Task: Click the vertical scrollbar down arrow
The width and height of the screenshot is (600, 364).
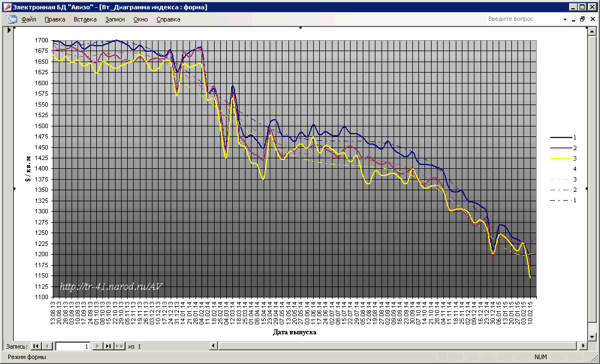Action: 592,337
